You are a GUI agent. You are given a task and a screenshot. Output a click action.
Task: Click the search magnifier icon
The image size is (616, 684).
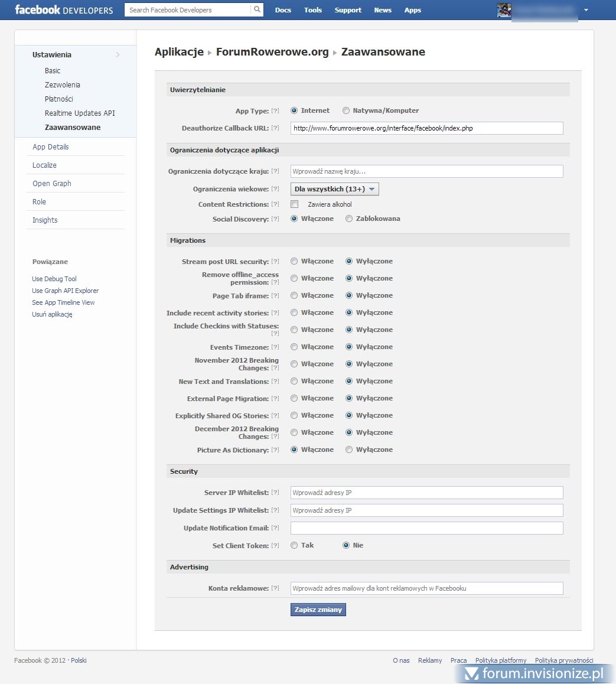pos(258,10)
